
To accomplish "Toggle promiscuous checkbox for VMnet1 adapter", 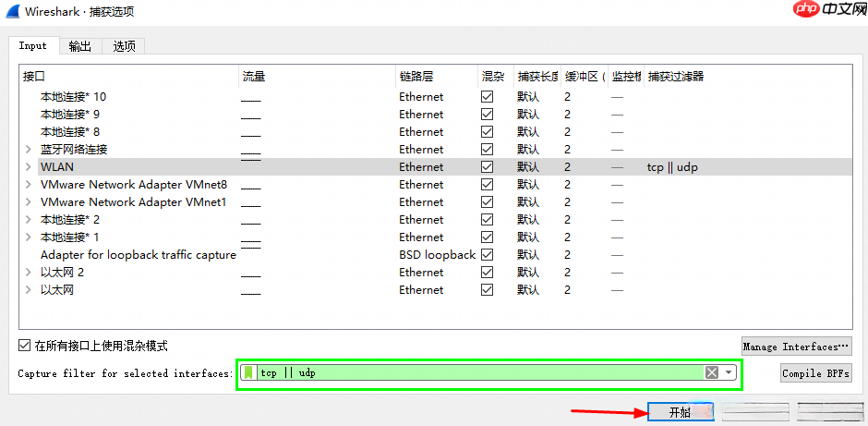I will click(x=488, y=202).
